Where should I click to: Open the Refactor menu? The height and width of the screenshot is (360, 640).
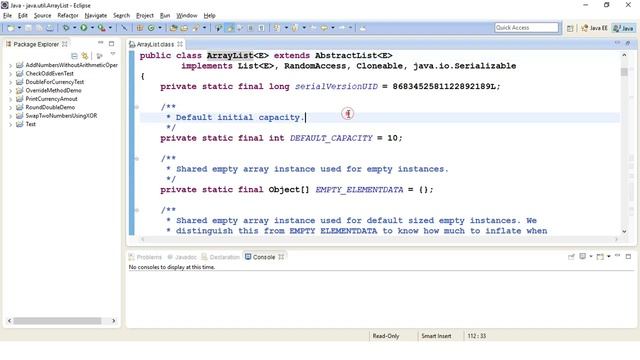(68, 16)
